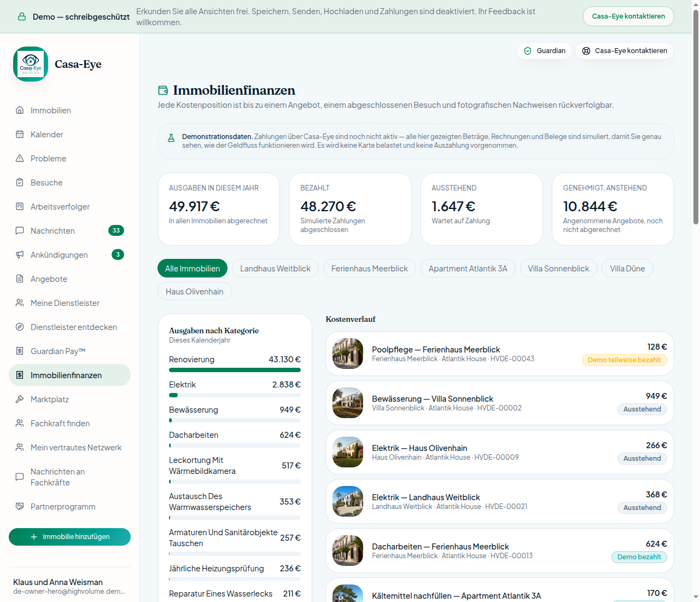Open the Ankündigungen megaphone icon
Image resolution: width=700 pixels, height=602 pixels.
20,254
